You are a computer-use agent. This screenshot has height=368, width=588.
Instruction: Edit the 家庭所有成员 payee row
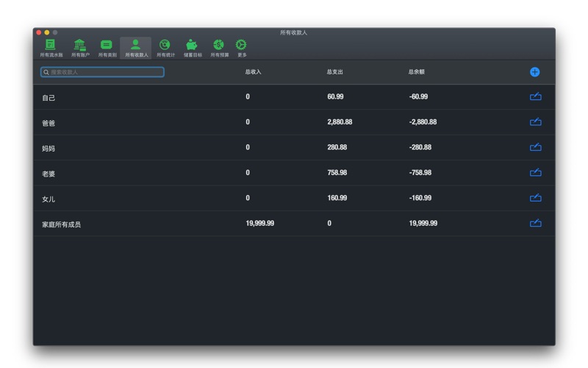pos(535,223)
